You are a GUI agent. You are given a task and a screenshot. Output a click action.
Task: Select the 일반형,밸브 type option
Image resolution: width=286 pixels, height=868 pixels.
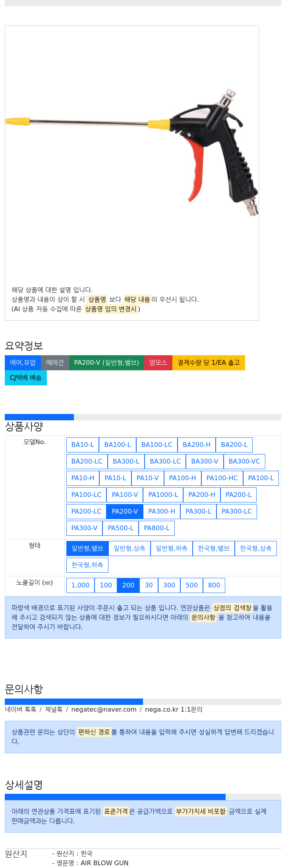(87, 548)
